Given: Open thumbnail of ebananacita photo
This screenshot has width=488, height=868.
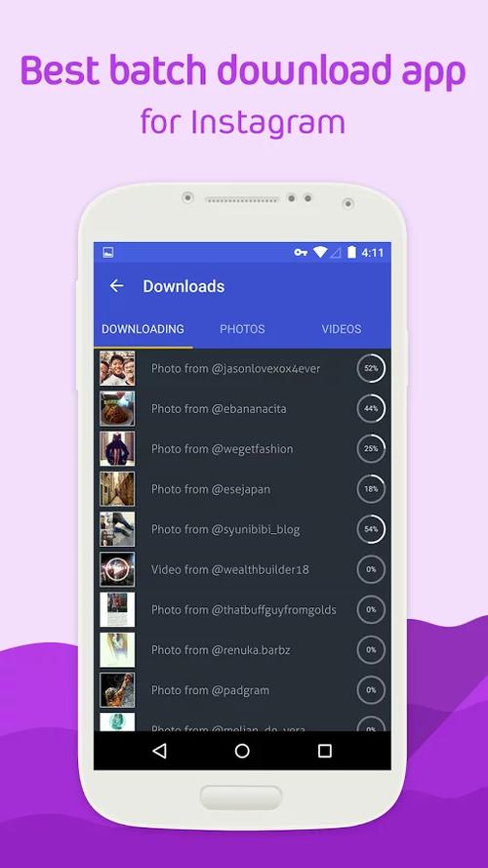Looking at the screenshot, I should [x=117, y=408].
